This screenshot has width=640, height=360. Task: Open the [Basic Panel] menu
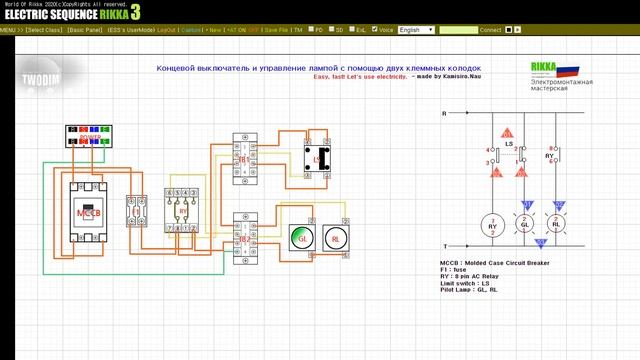[x=84, y=30]
